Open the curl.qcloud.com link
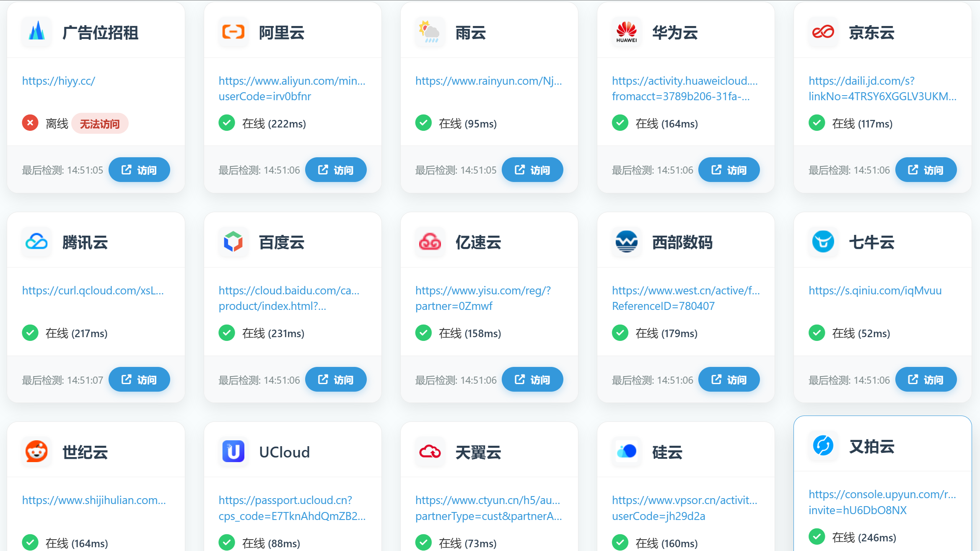This screenshot has width=980, height=551. pyautogui.click(x=93, y=291)
